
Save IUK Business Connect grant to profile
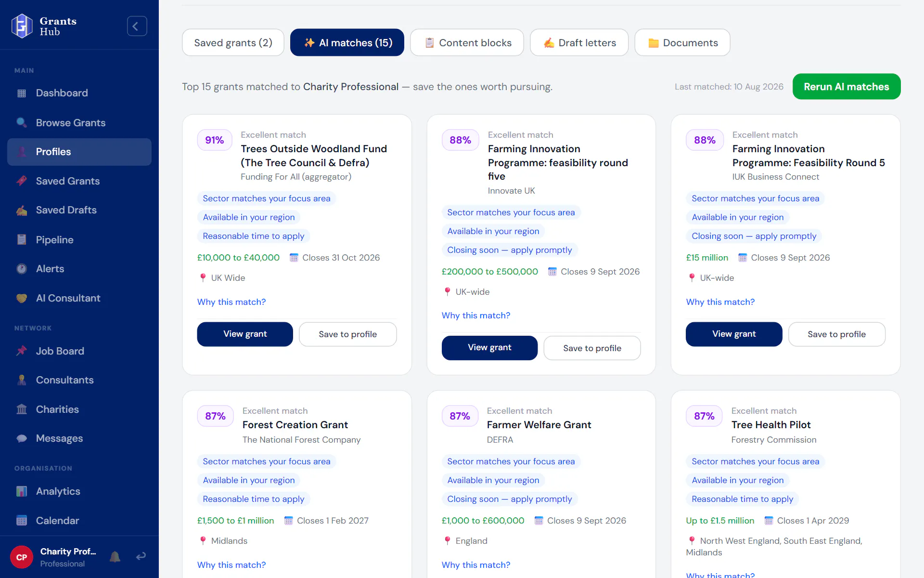point(837,334)
